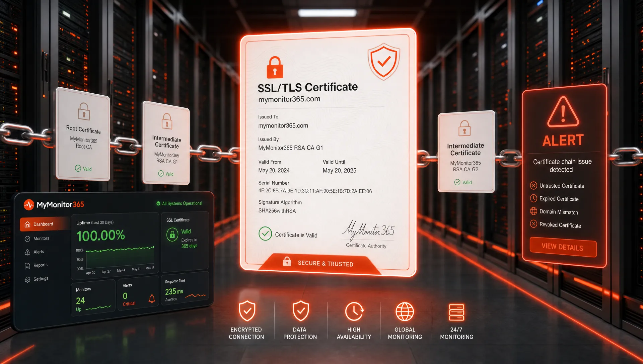Click the Root Certificate Valid status
The width and height of the screenshot is (643, 364).
[x=83, y=169]
